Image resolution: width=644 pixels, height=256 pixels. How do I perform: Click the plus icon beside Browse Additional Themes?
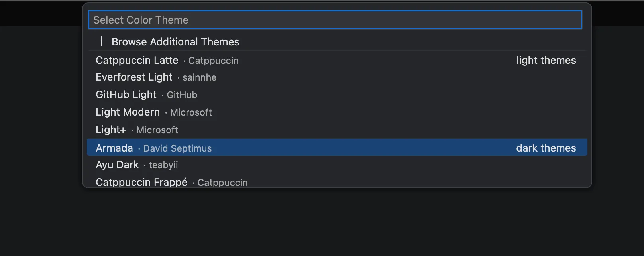[x=102, y=41]
